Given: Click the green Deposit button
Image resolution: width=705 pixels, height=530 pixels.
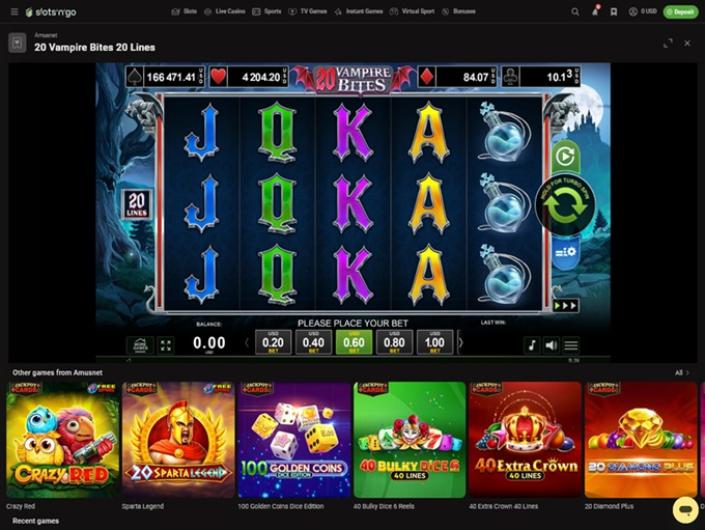Looking at the screenshot, I should tap(680, 12).
